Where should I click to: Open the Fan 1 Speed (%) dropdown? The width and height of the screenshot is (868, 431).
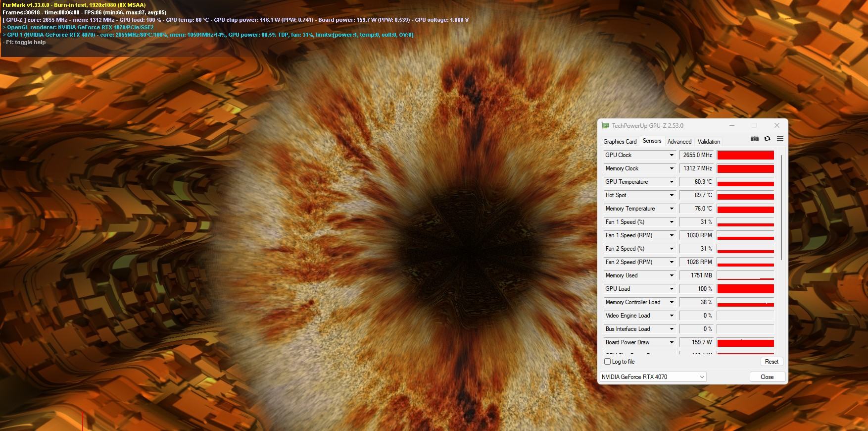672,222
